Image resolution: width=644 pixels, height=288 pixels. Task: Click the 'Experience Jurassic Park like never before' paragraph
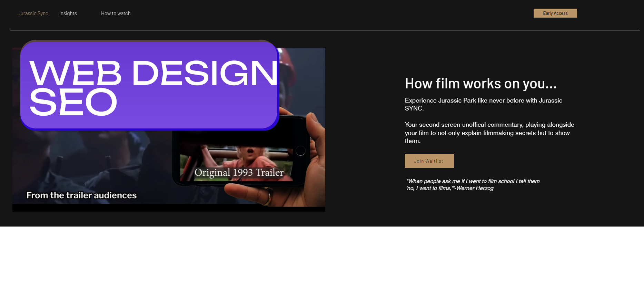click(x=483, y=104)
